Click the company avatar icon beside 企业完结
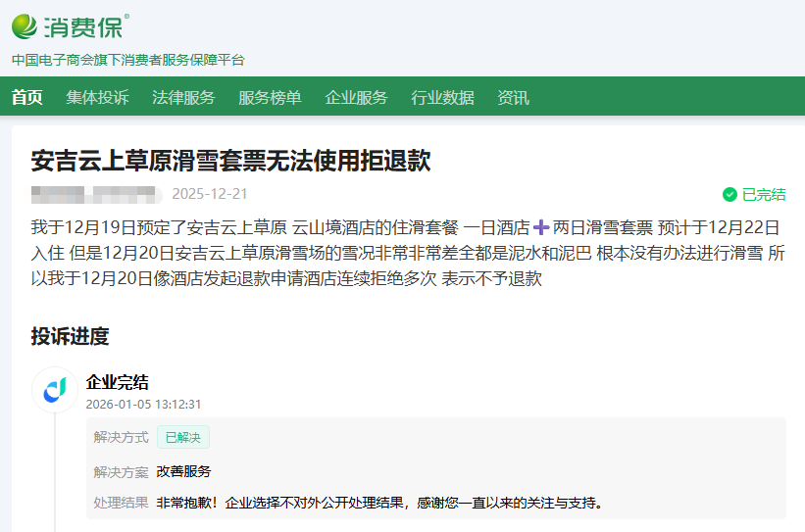 pos(55,391)
